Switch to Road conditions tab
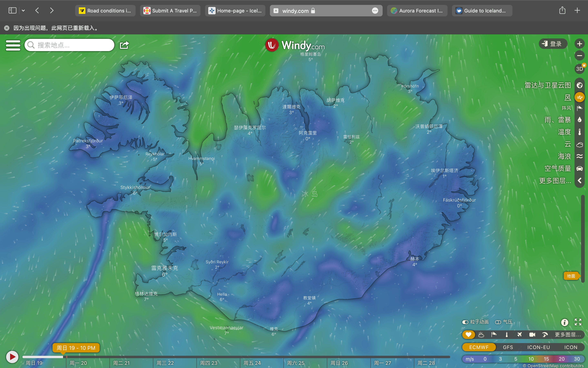 [105, 11]
